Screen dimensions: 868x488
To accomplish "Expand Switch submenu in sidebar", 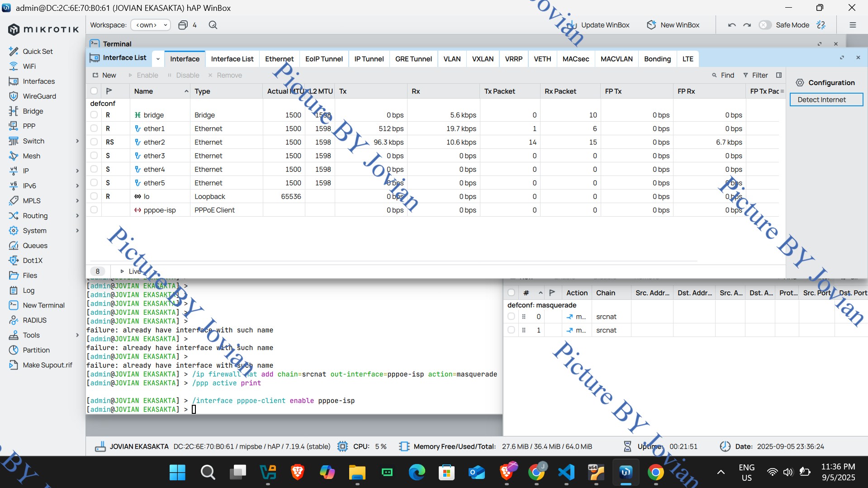I will [77, 141].
